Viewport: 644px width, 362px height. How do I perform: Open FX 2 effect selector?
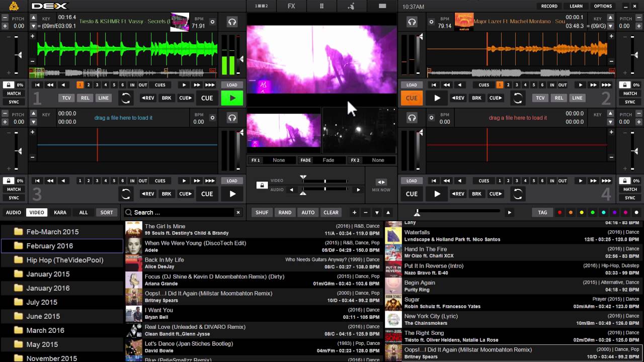tap(378, 160)
